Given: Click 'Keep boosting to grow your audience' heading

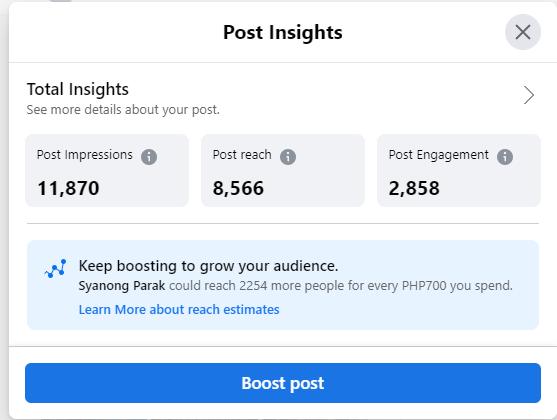Looking at the screenshot, I should (209, 266).
